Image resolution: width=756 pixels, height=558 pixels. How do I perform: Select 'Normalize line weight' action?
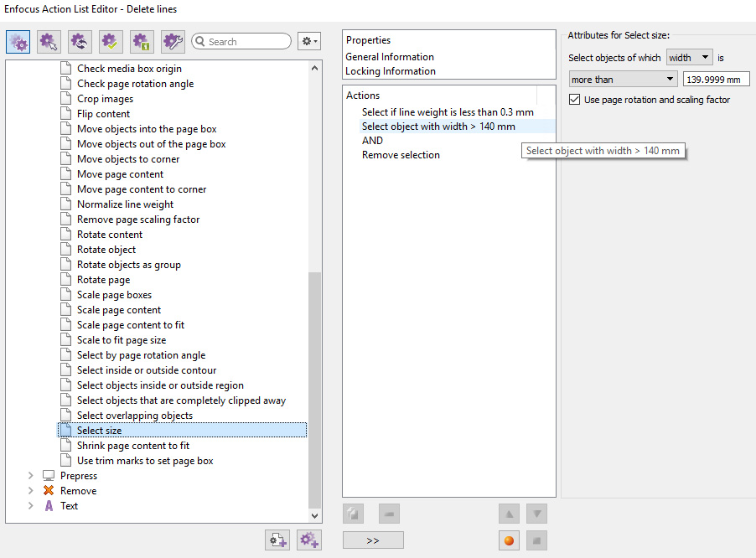tap(126, 204)
